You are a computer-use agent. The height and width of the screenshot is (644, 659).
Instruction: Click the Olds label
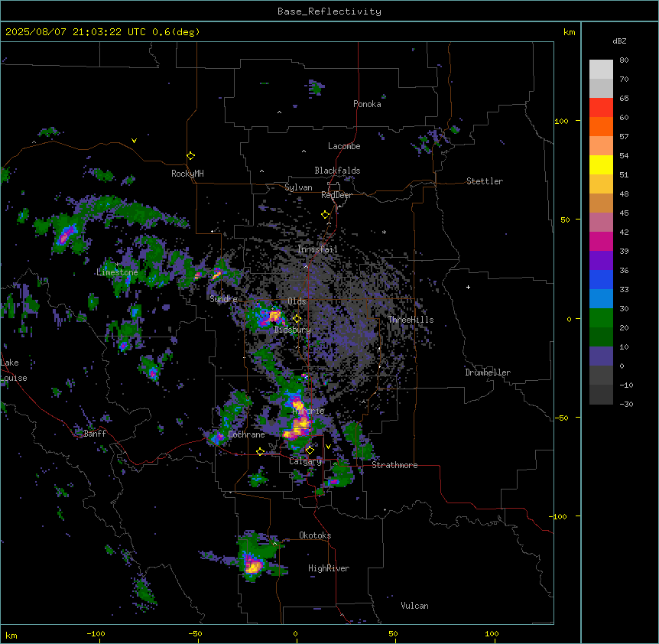pos(297,301)
